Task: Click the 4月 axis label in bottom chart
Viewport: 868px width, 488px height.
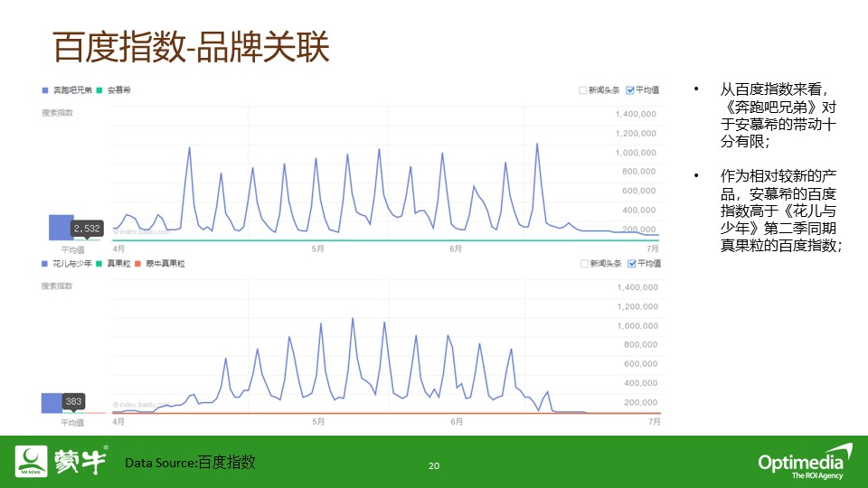Action: (118, 422)
